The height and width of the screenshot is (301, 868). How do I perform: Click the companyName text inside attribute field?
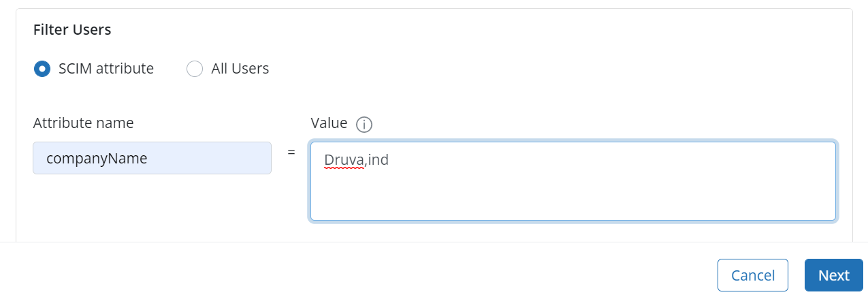pos(97,159)
